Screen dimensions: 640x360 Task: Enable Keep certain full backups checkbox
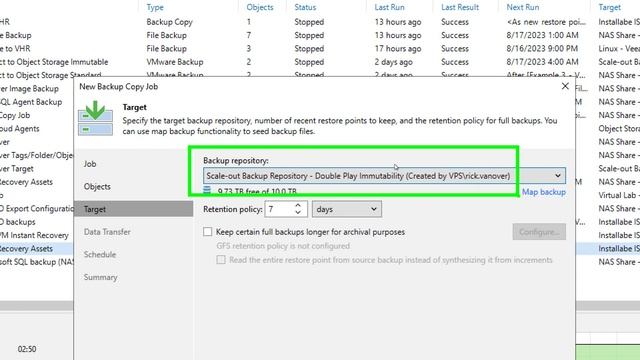click(208, 232)
